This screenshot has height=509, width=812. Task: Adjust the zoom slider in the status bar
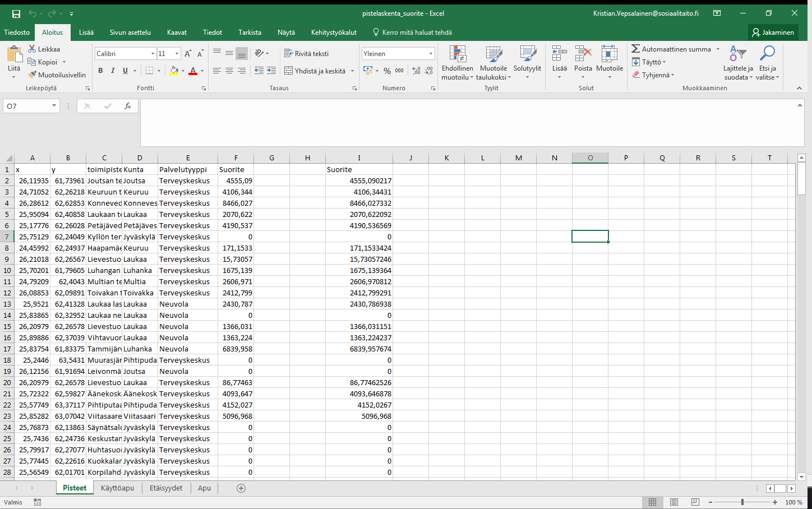(x=742, y=502)
